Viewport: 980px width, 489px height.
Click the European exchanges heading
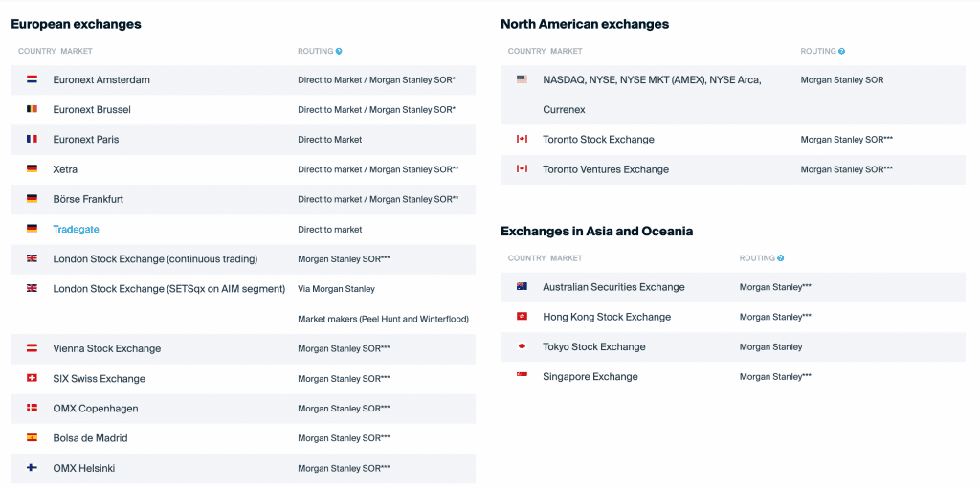(x=76, y=24)
